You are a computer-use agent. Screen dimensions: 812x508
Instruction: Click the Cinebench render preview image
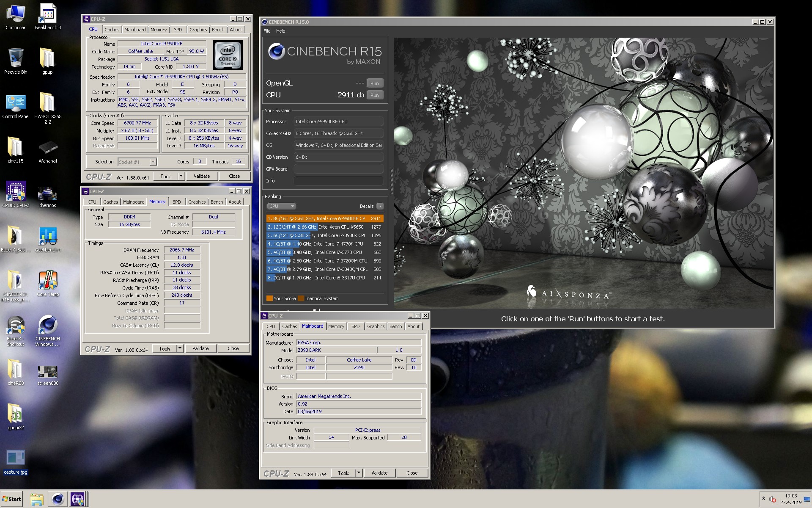[x=584, y=173]
